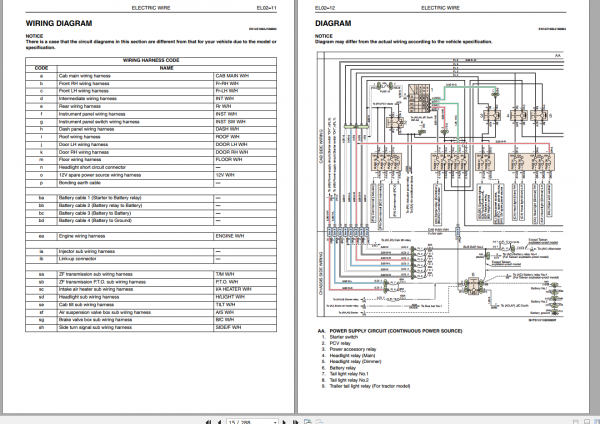Click 'POWER SUPPLY CIRCUIT (CONTINUOUS POWER SOURCE)' caption

click(x=396, y=331)
